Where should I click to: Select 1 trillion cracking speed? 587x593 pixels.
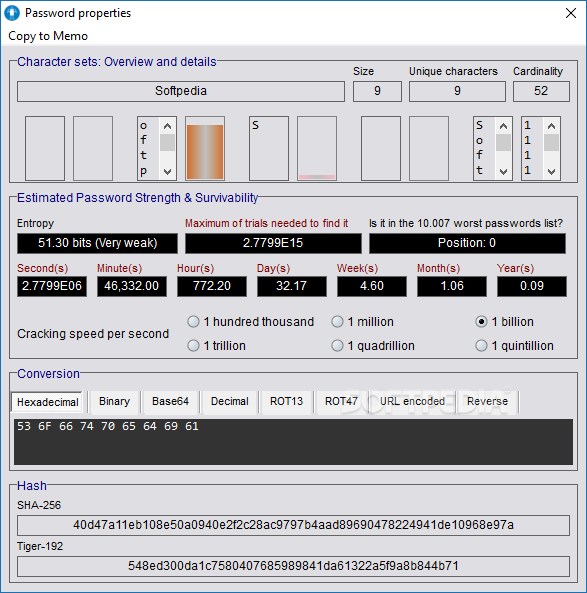point(217,346)
